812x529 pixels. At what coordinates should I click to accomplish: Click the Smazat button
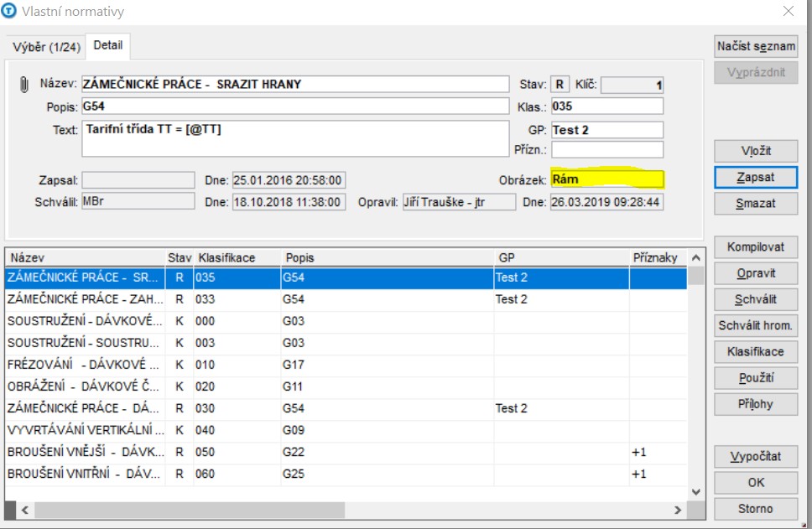[756, 204]
